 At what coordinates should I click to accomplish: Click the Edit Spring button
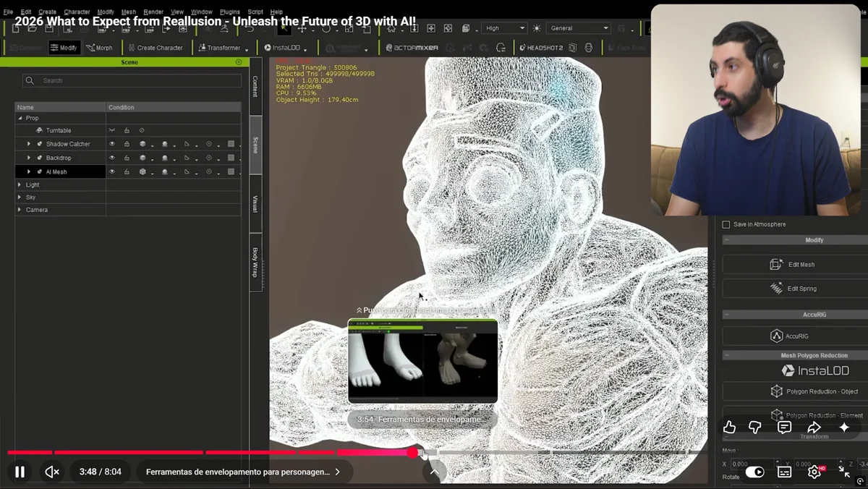[793, 288]
